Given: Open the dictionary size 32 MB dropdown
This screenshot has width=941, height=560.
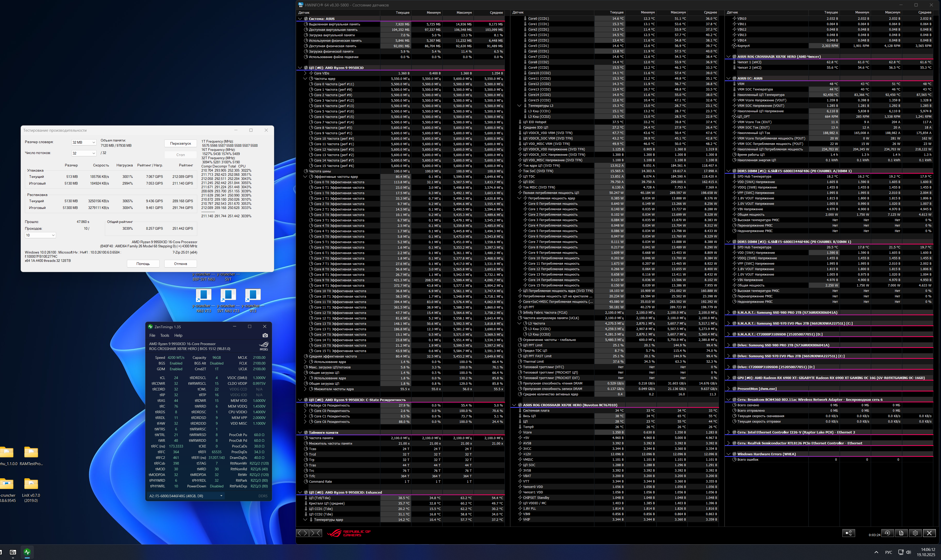Looking at the screenshot, I should 84,142.
